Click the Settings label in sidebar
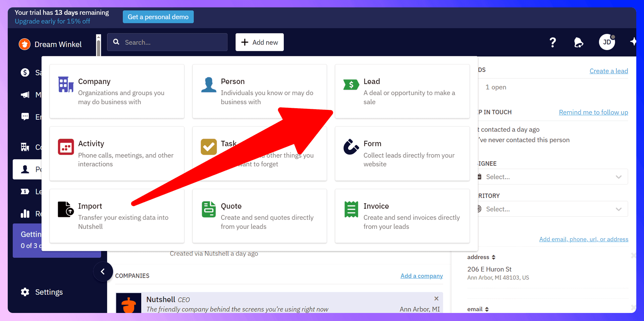Image resolution: width=644 pixels, height=321 pixels. [x=49, y=292]
